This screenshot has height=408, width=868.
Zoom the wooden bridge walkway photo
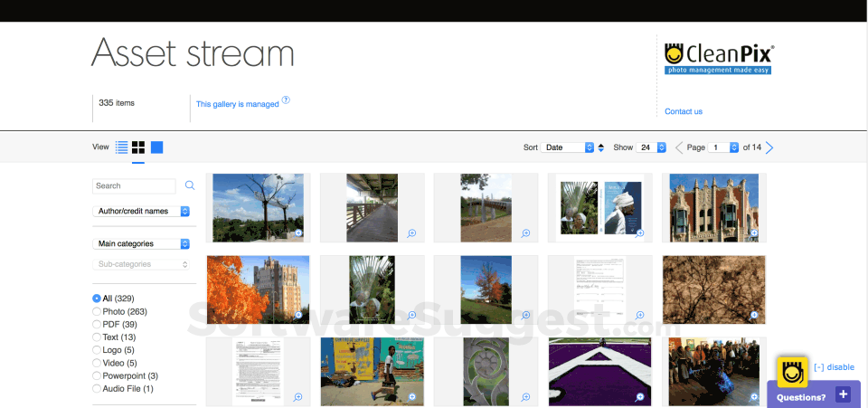[x=411, y=233]
